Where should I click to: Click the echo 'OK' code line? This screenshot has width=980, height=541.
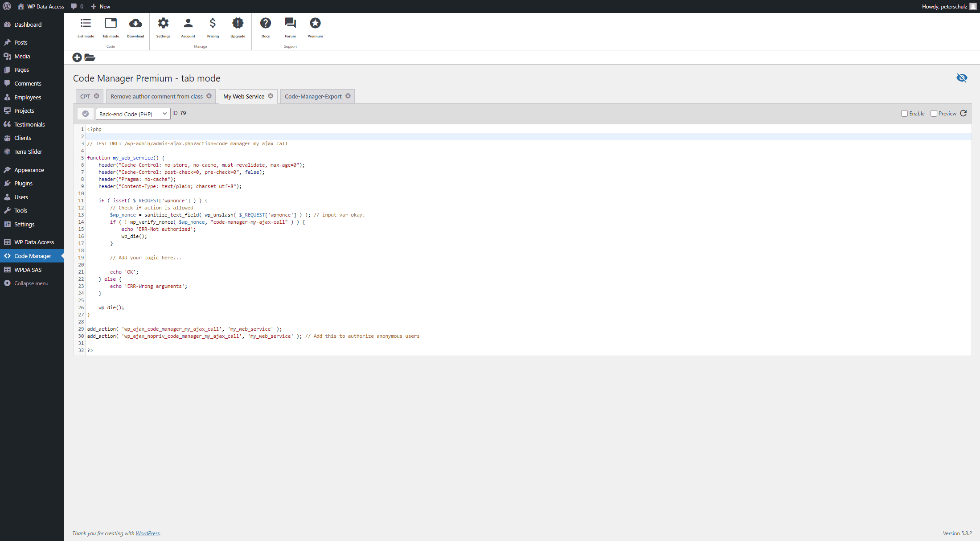124,272
